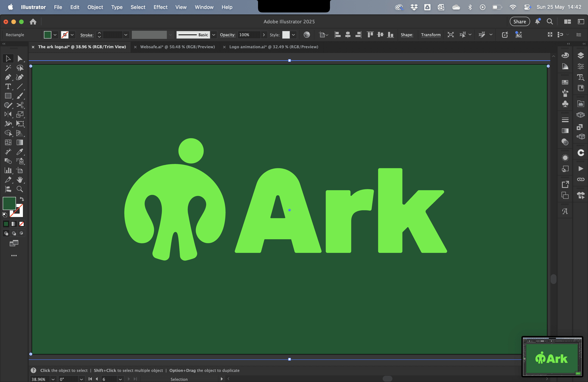Open the stroke weight dropdown
Viewport: 588px width, 382px height.
125,35
